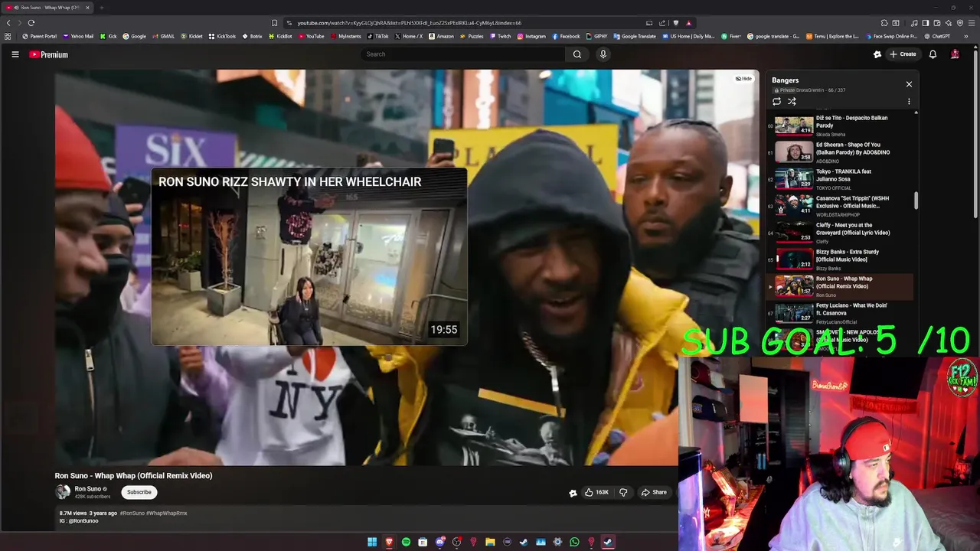Play Ed Sheeran Shape Of You parody

click(841, 152)
